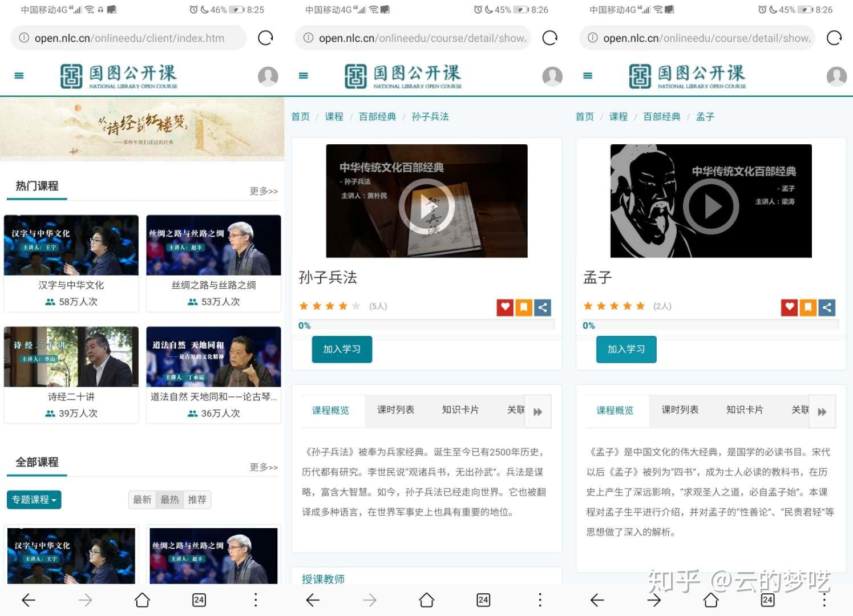Expand hidden tabs with the double-arrow chevron
This screenshot has width=853, height=616.
(x=537, y=411)
